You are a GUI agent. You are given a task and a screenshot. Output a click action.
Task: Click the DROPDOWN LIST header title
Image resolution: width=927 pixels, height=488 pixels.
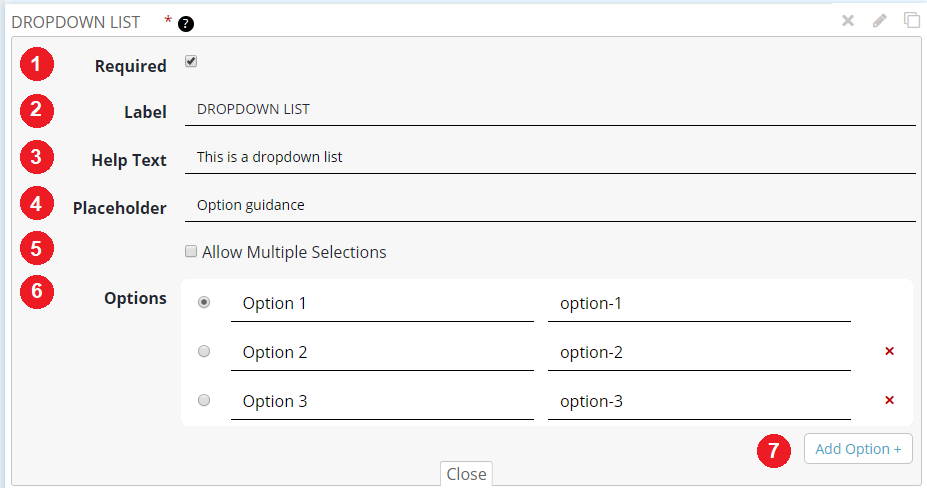coord(75,21)
